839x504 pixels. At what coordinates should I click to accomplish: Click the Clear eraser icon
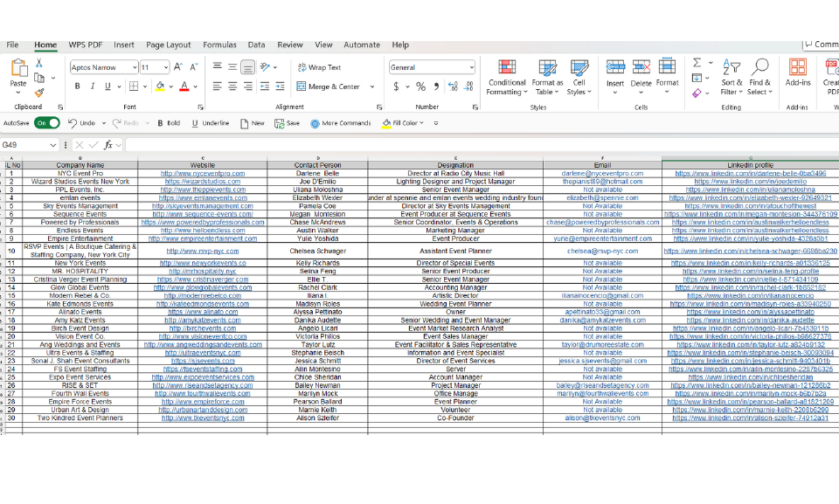click(697, 93)
